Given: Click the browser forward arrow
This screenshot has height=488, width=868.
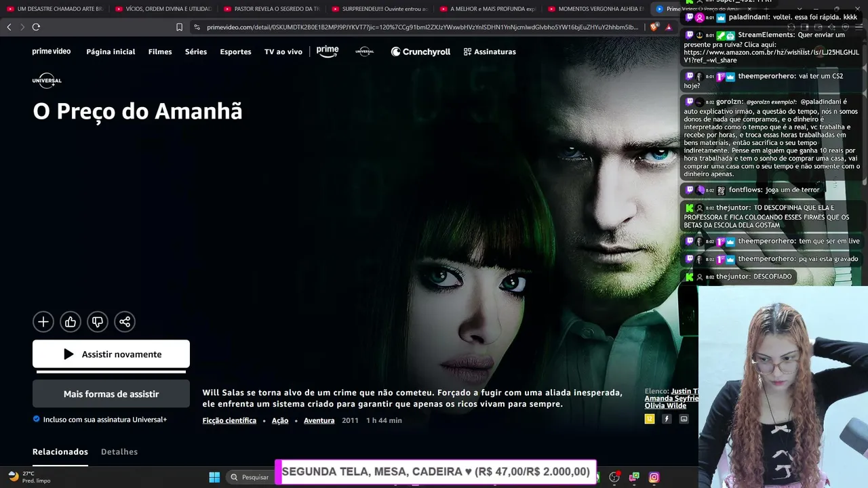Looking at the screenshot, I should (x=22, y=27).
